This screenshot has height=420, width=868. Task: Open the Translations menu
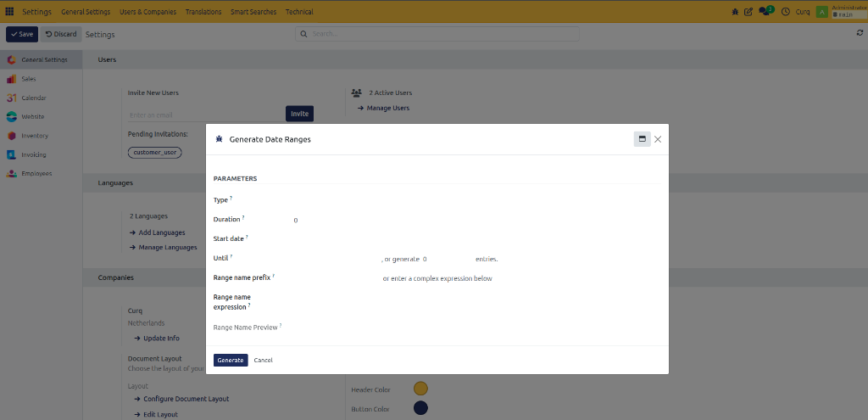[203, 12]
